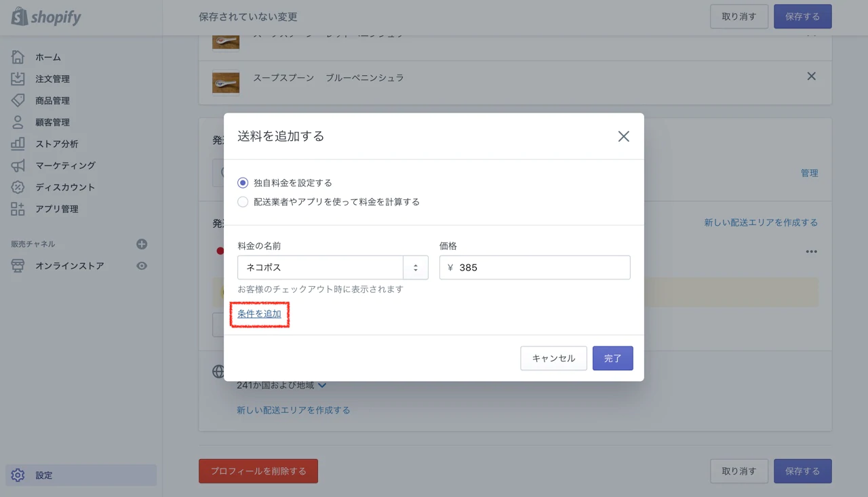This screenshot has width=868, height=497.
Task: Close the 送料を追加する dialog
Action: [x=623, y=136]
